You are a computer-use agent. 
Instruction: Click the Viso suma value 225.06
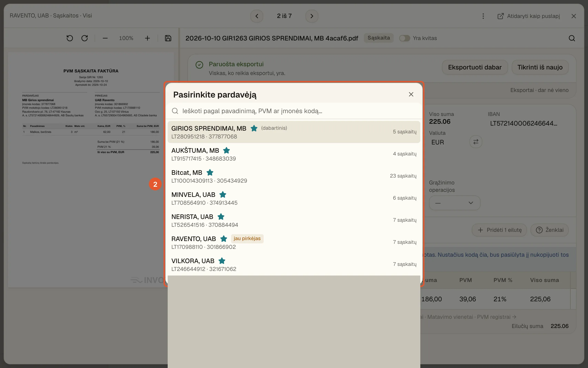pos(440,121)
